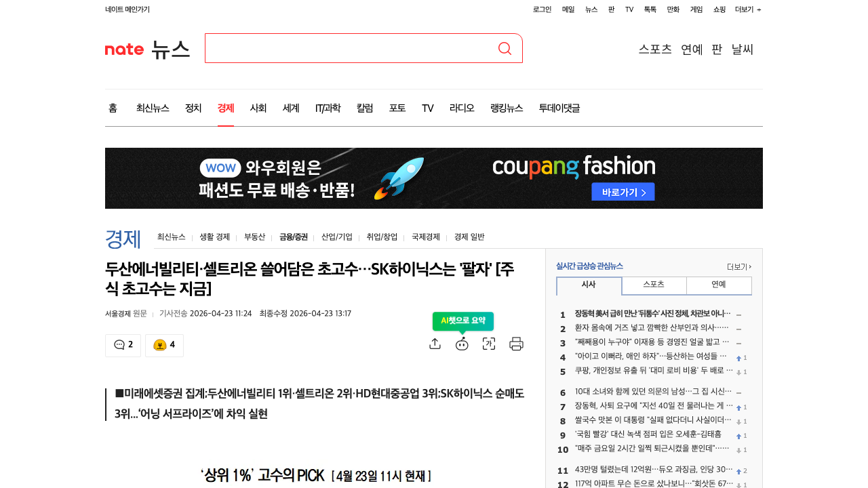Open the 사회 section
The image size is (868, 488).
point(258,108)
